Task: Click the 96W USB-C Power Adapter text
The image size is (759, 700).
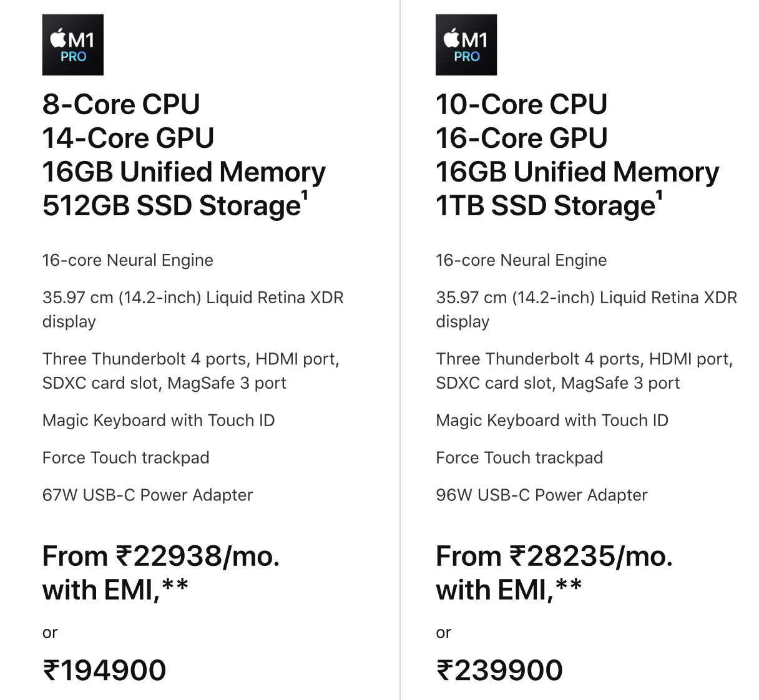Action: (541, 495)
